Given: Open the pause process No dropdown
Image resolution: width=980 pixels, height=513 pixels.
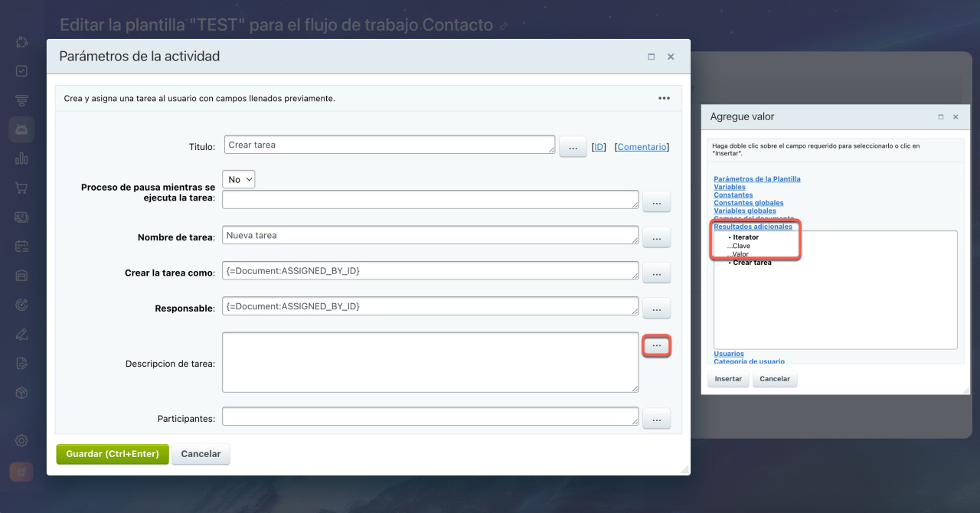Looking at the screenshot, I should point(238,179).
